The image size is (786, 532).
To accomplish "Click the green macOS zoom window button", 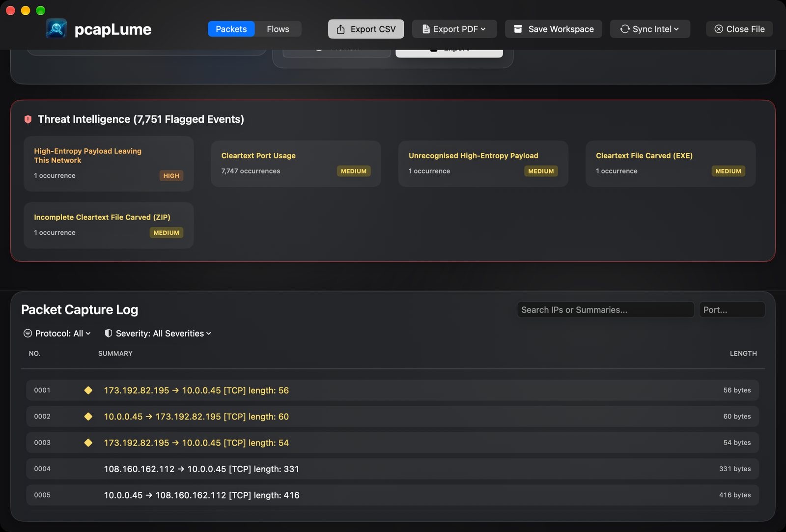I will 41,10.
